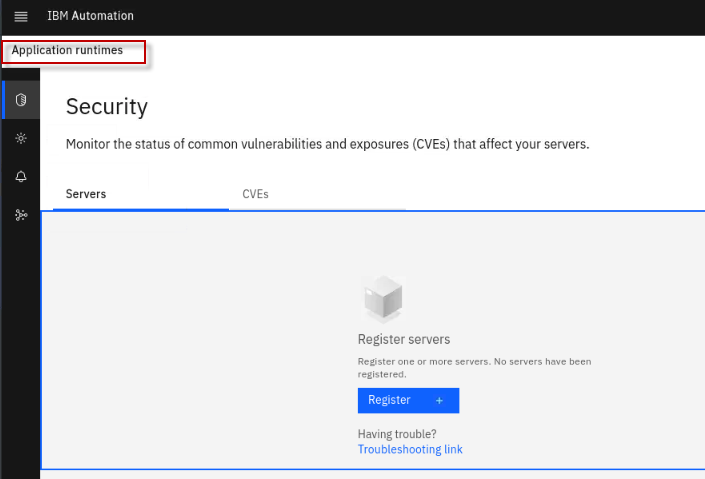Click the sun-shaped icon in the sidebar
Viewport: 705px width, 479px height.
[x=21, y=138]
